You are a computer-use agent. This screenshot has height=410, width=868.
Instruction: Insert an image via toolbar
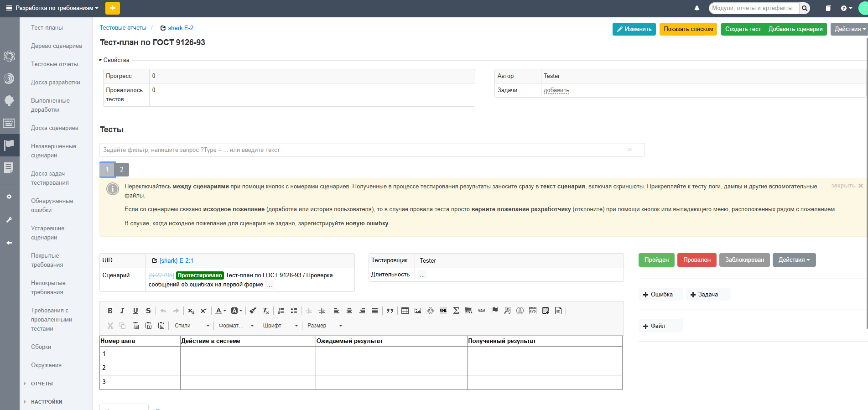point(418,311)
